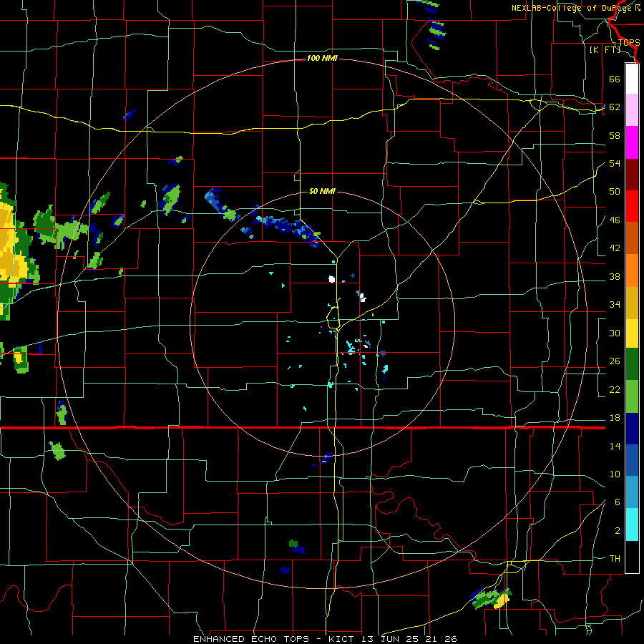Click the '18' legend value
The height and width of the screenshot is (644, 644).
click(x=615, y=418)
